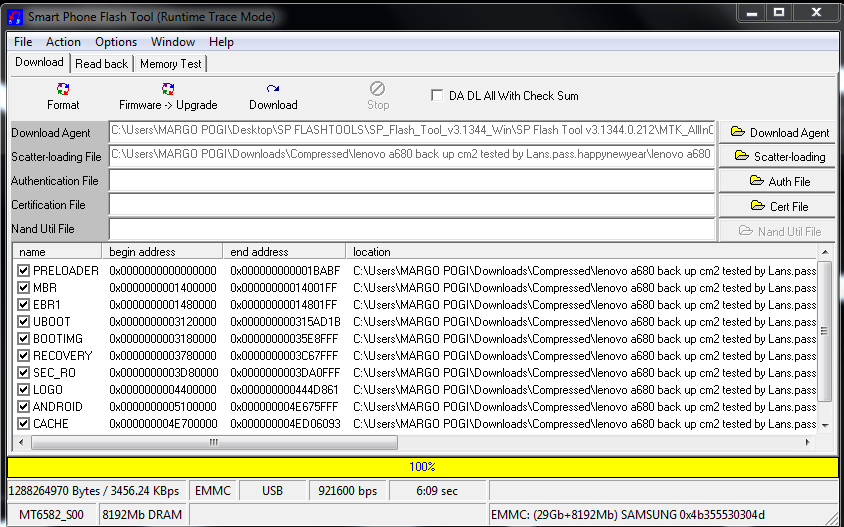
Task: Uncheck the MBR partition
Action: coord(23,287)
